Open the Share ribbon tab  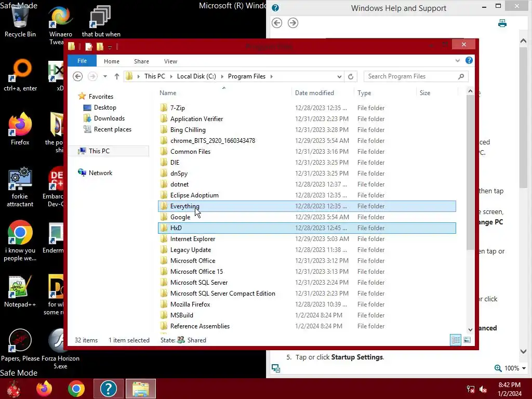click(x=141, y=61)
